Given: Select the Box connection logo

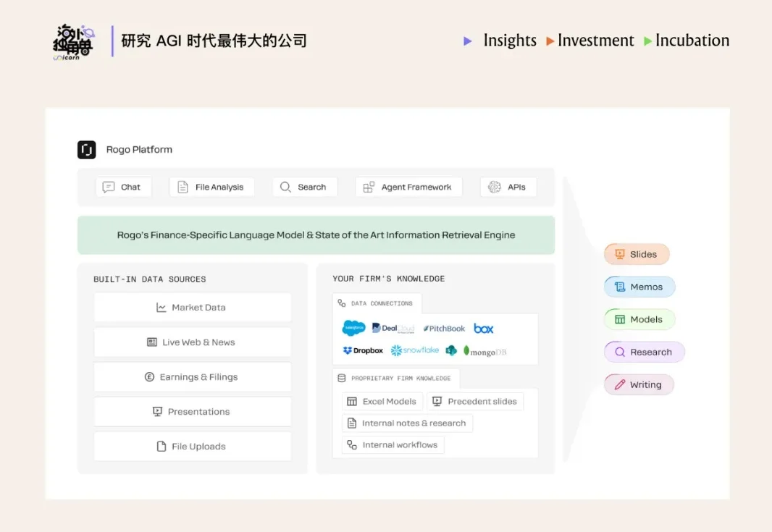Looking at the screenshot, I should point(483,328).
